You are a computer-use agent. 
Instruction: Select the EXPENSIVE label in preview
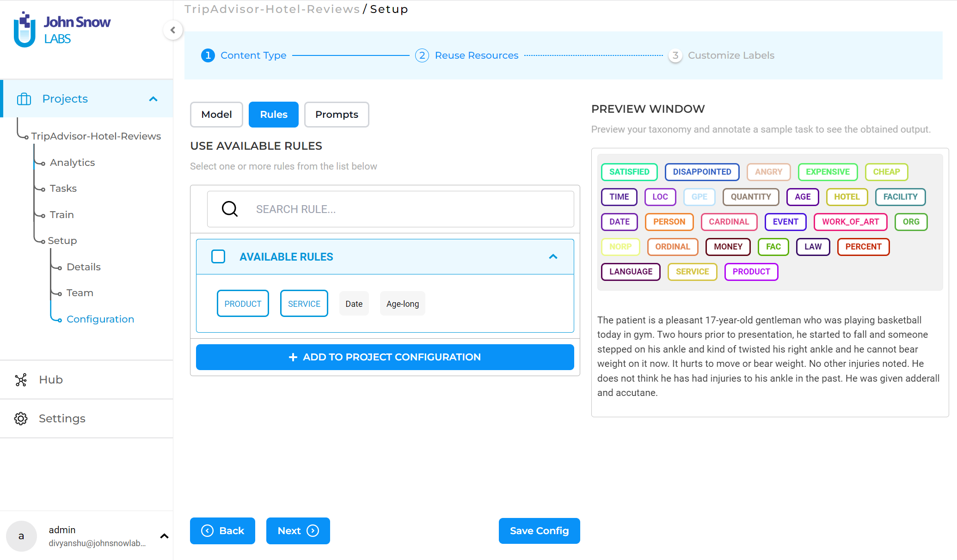click(828, 172)
